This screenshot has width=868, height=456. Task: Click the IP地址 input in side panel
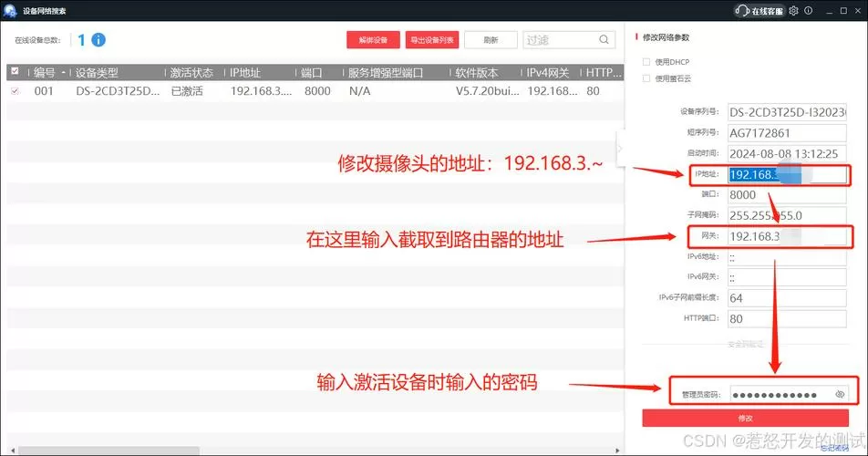787,175
